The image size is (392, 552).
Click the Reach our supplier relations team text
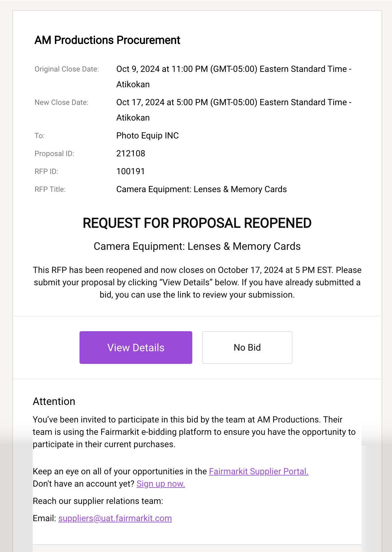click(98, 501)
